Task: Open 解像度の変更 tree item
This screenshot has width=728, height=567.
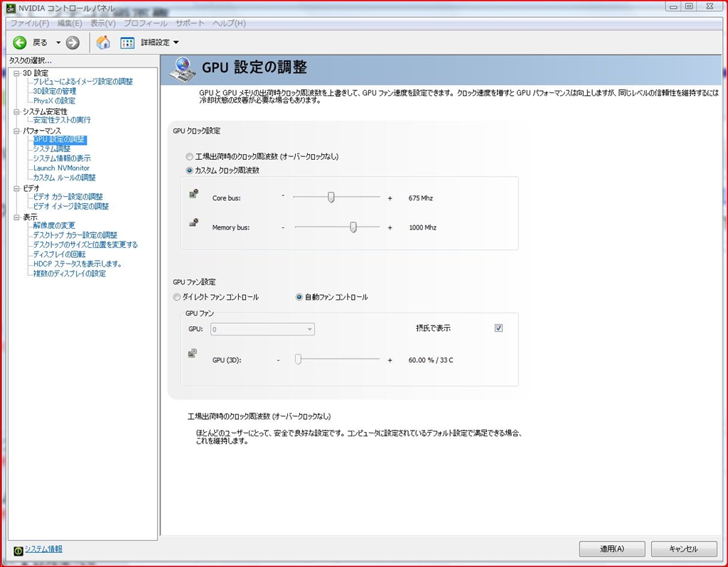Action: tap(54, 226)
